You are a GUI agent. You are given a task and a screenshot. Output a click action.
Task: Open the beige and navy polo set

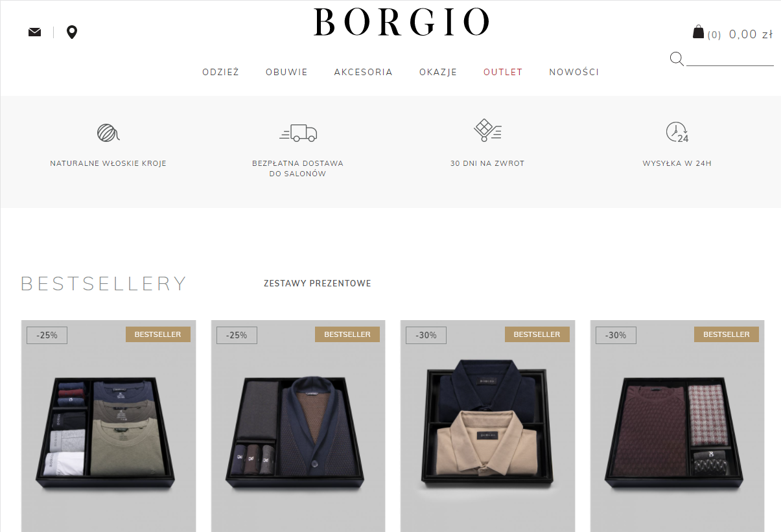[487, 426]
